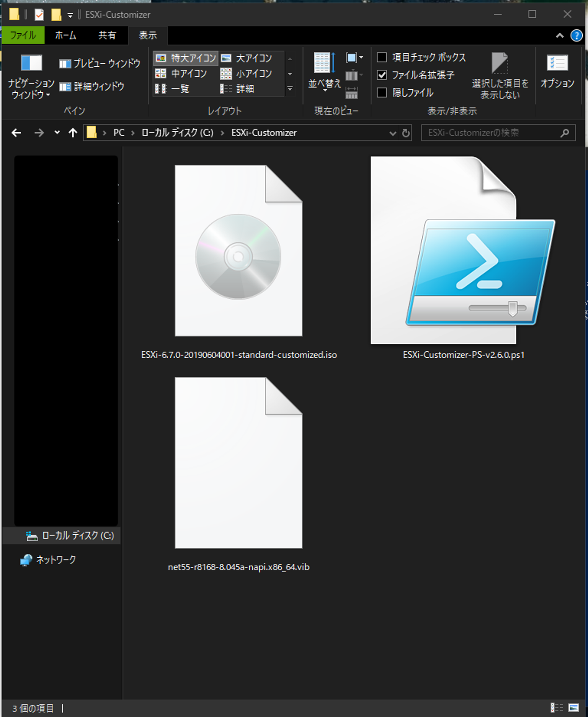Switch to the Home (ホーム) tab
The image size is (588, 717).
click(x=65, y=35)
